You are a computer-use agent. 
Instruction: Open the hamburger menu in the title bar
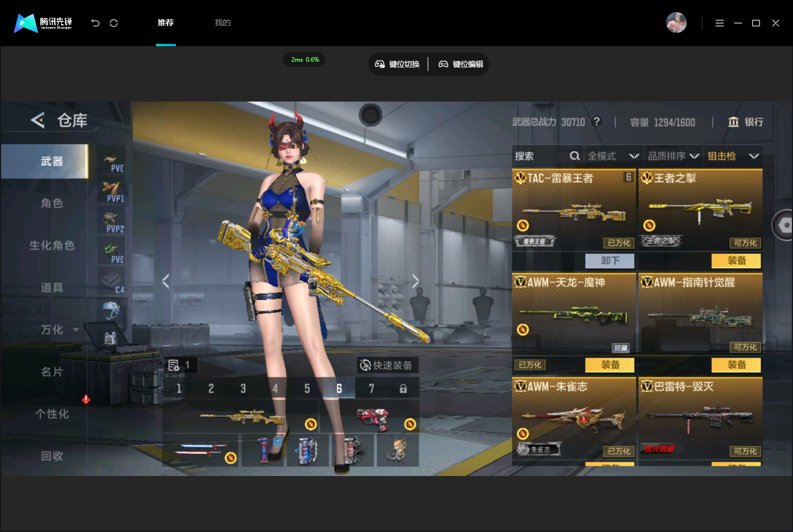point(720,23)
